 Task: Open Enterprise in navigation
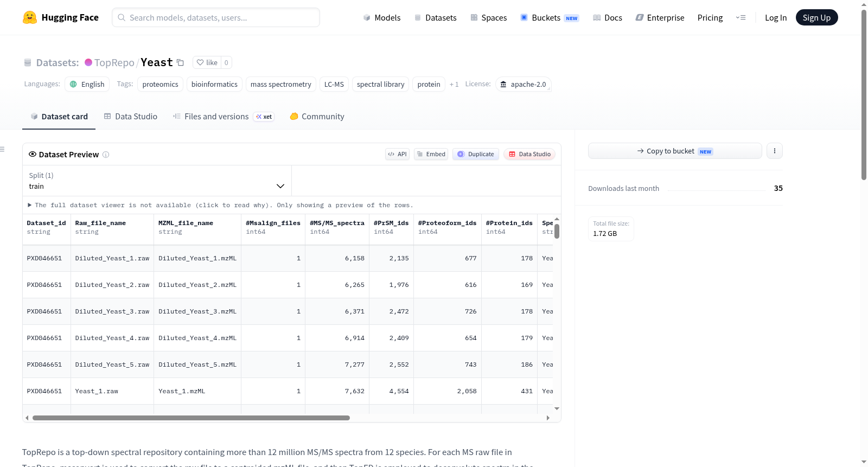point(660,17)
